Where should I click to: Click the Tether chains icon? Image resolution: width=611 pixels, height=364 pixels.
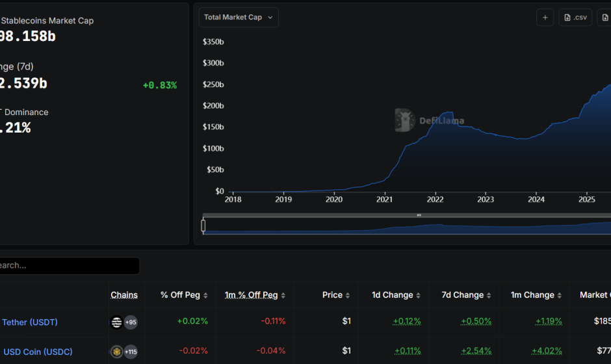tap(117, 322)
